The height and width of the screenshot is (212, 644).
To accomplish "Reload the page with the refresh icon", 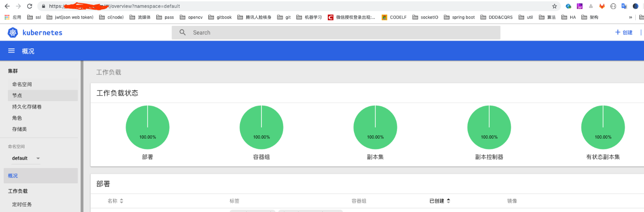I will 30,6.
